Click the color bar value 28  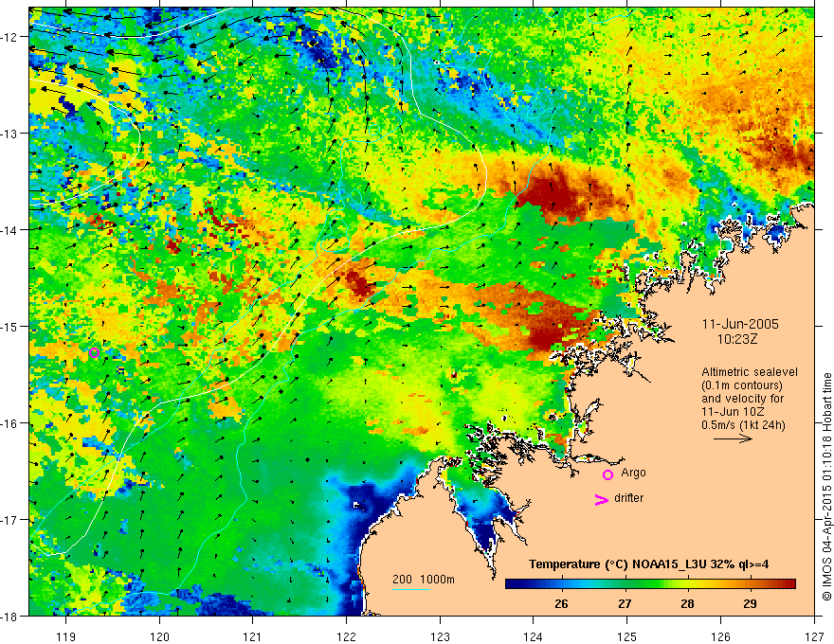click(x=687, y=603)
